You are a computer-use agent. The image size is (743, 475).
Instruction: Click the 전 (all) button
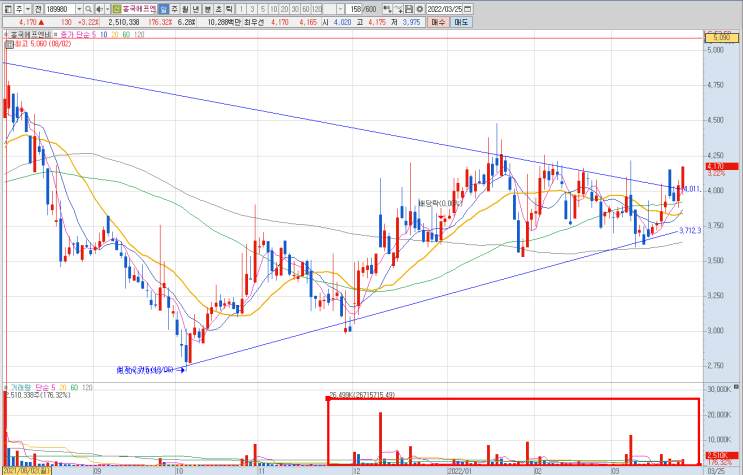[38, 9]
